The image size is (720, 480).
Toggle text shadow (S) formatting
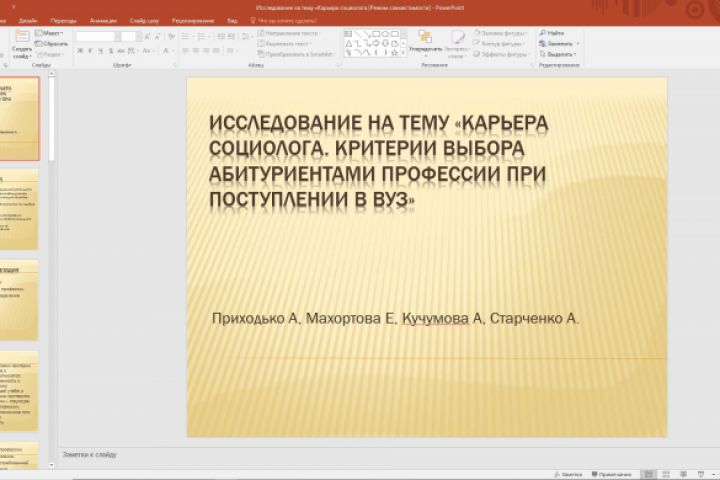111,51
